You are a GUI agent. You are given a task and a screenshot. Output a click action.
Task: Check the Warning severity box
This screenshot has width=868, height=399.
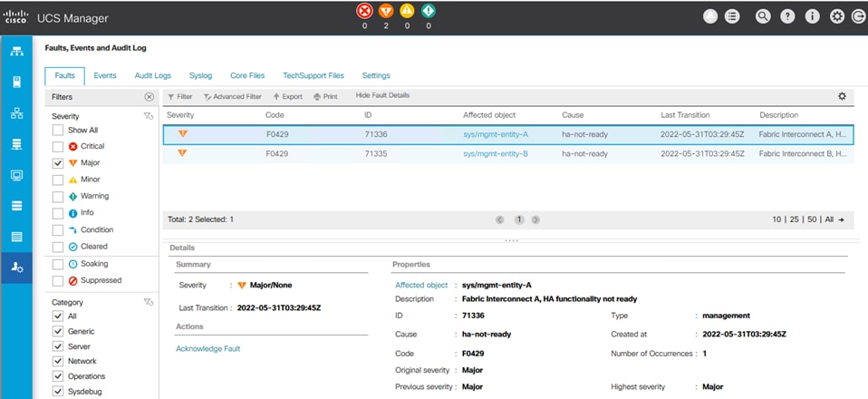58,197
